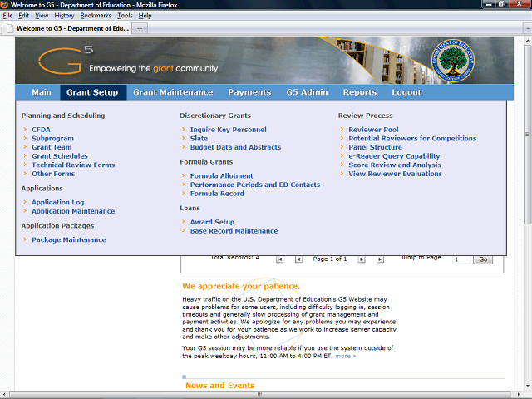The image size is (532, 399).
Task: Follow the 'more >' link
Action: click(346, 356)
